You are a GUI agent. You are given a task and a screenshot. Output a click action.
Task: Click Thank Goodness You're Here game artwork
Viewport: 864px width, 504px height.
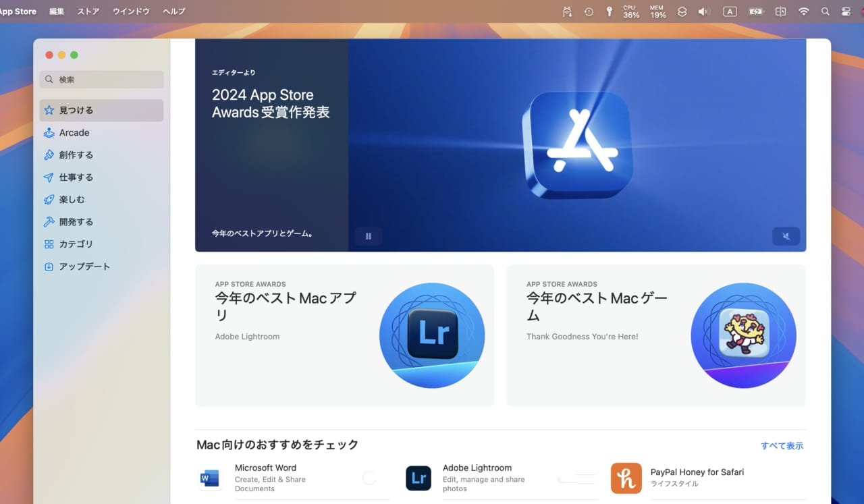744,335
